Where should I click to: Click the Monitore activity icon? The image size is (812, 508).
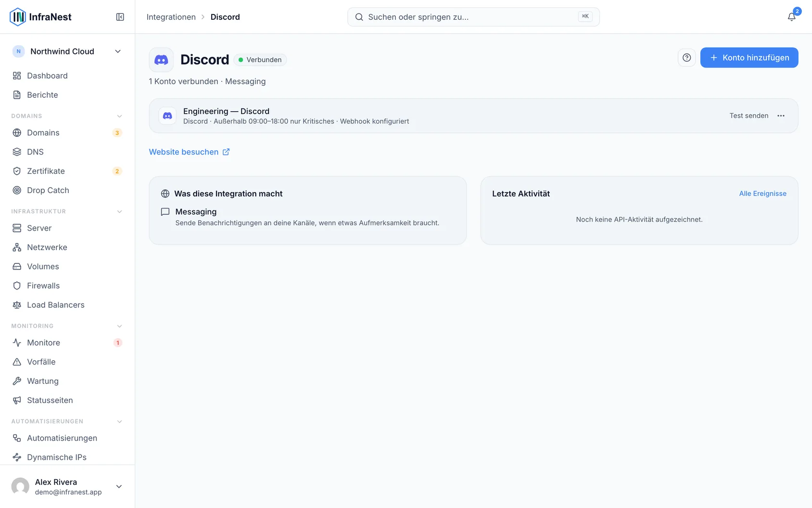tap(17, 343)
